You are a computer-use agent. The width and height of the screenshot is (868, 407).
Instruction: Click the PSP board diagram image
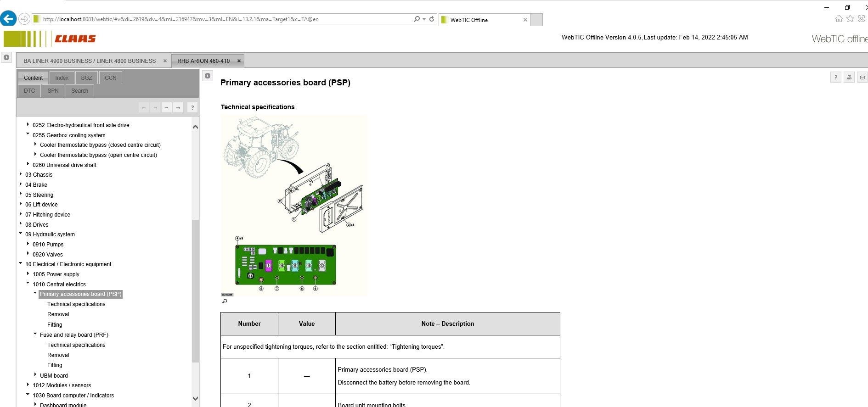pos(294,205)
